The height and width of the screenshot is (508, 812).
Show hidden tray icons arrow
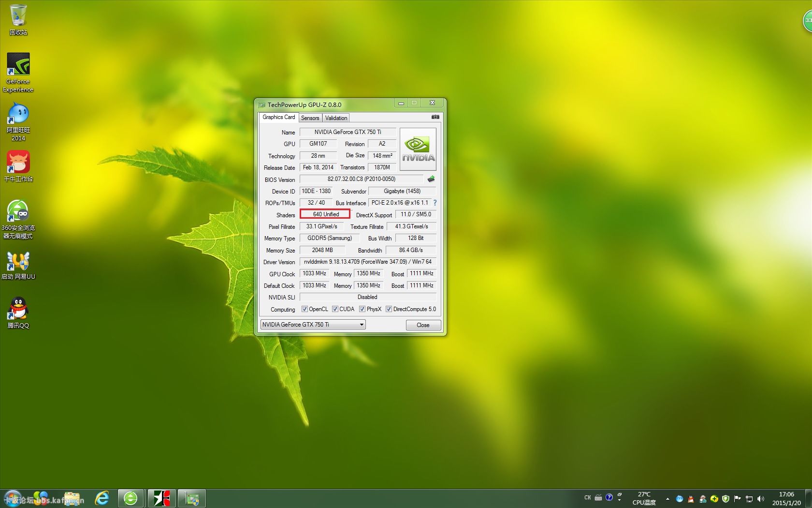coord(667,498)
